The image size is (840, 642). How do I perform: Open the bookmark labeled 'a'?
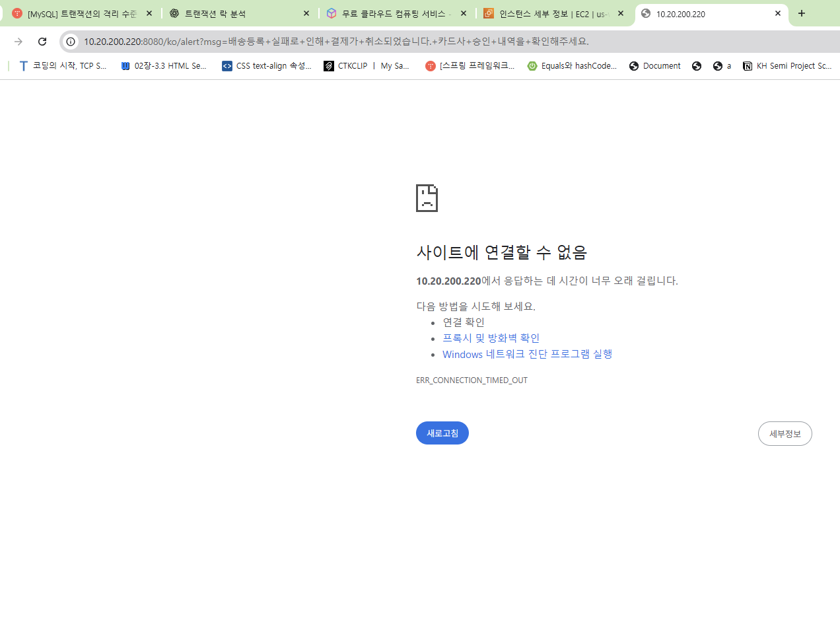722,66
